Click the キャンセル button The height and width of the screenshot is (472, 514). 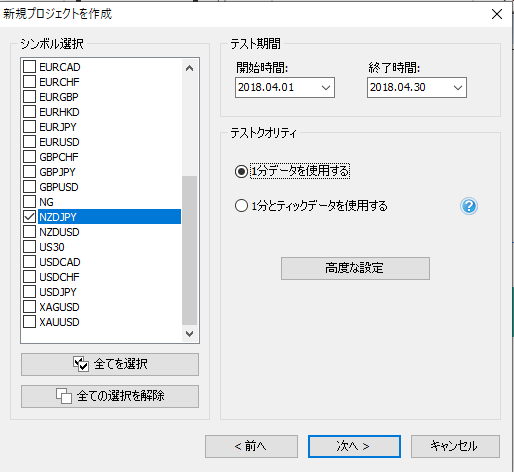tap(455, 446)
